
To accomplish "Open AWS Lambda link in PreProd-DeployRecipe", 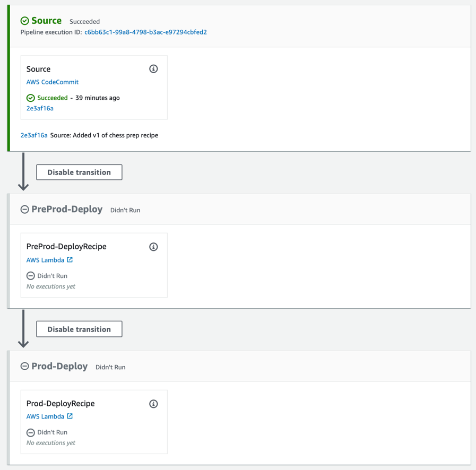I will [x=45, y=260].
